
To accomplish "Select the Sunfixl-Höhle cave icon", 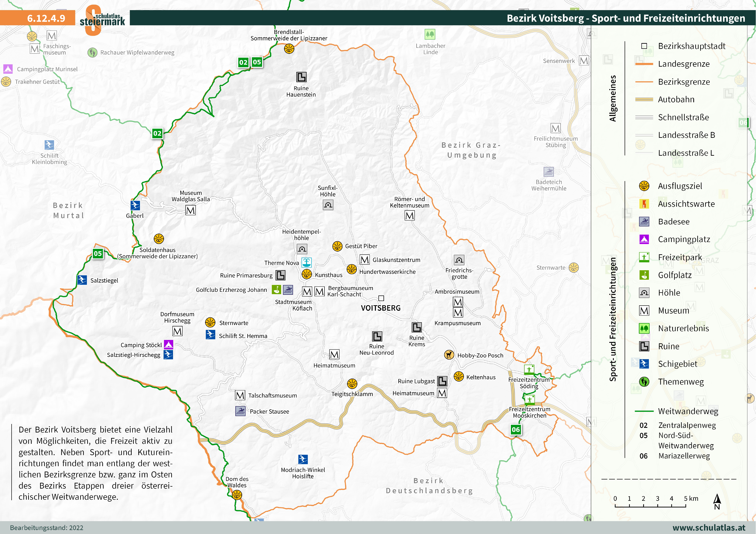I will click(328, 205).
